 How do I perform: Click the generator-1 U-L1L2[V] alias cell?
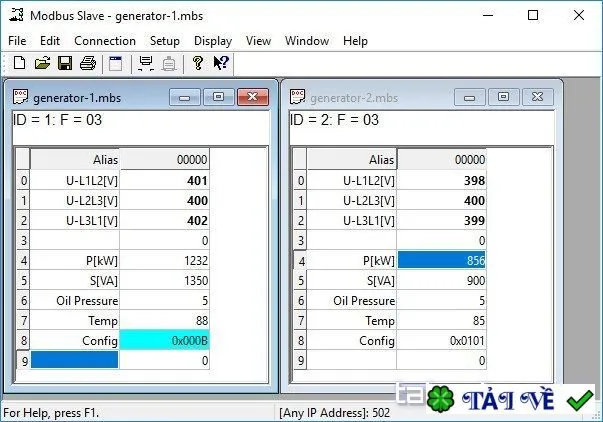click(75, 180)
